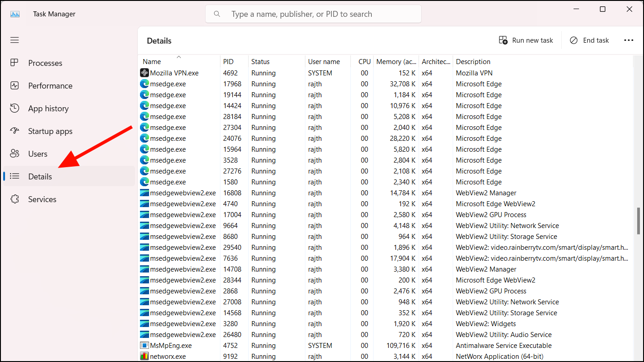Viewport: 644px width, 362px height.
Task: Click the PID cell 14568
Action: pos(232,313)
